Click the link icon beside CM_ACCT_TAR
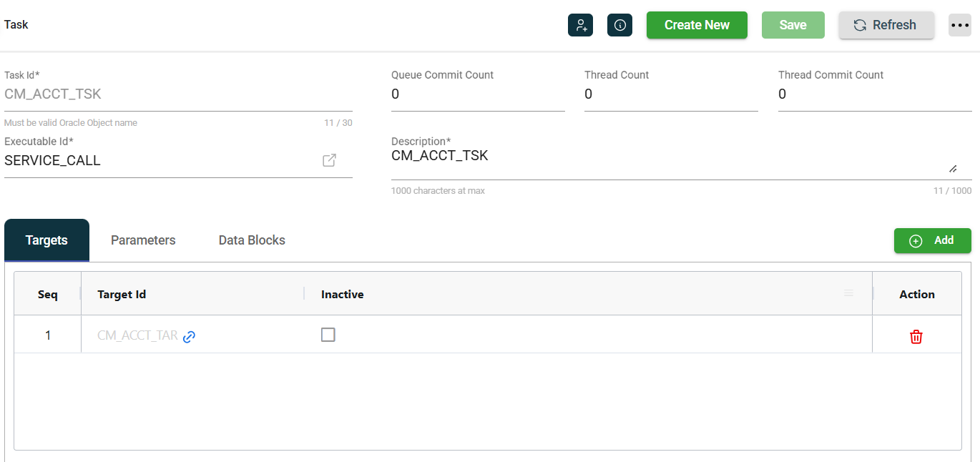Image resolution: width=980 pixels, height=462 pixels. click(x=190, y=337)
